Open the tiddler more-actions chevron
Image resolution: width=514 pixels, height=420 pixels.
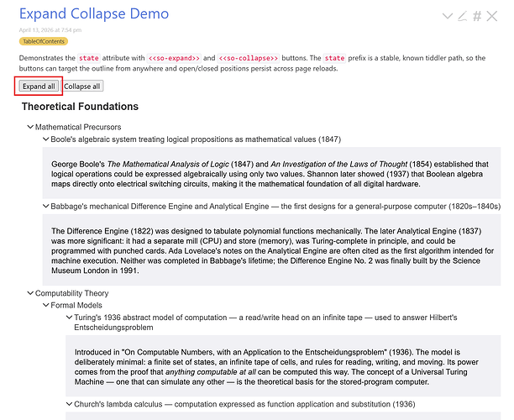(x=447, y=16)
